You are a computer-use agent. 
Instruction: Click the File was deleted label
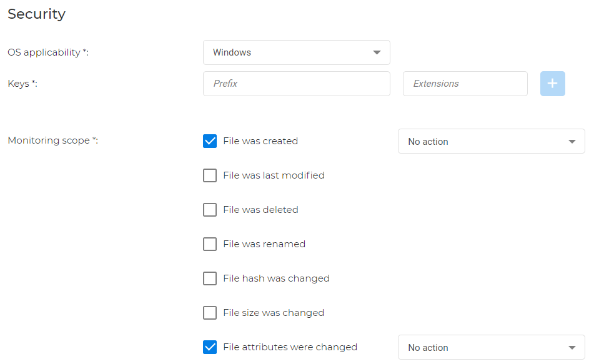(260, 210)
